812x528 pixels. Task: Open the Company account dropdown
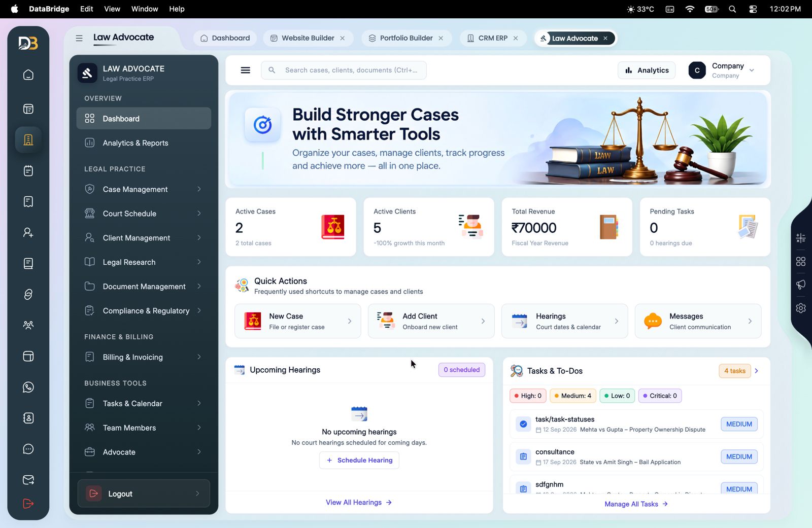pos(721,71)
